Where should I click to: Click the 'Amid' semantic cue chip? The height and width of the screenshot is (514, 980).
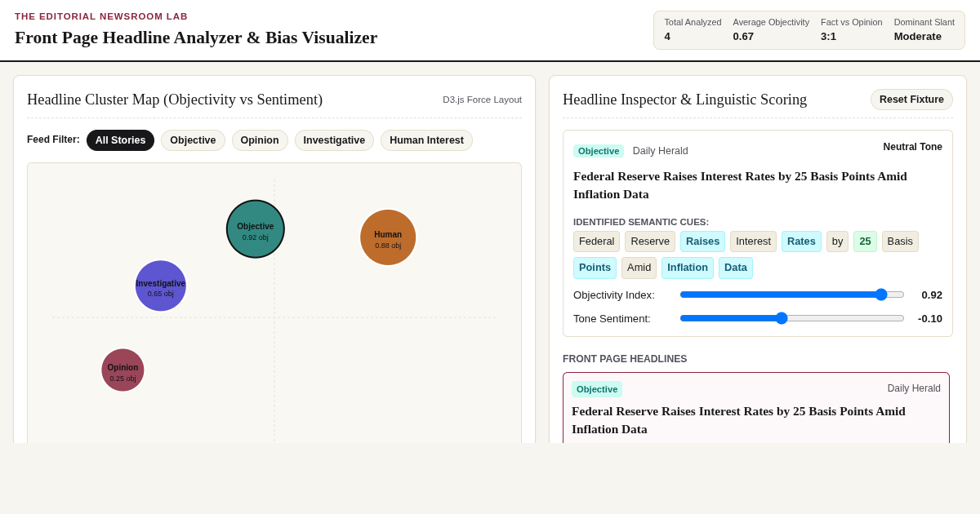pyautogui.click(x=639, y=268)
